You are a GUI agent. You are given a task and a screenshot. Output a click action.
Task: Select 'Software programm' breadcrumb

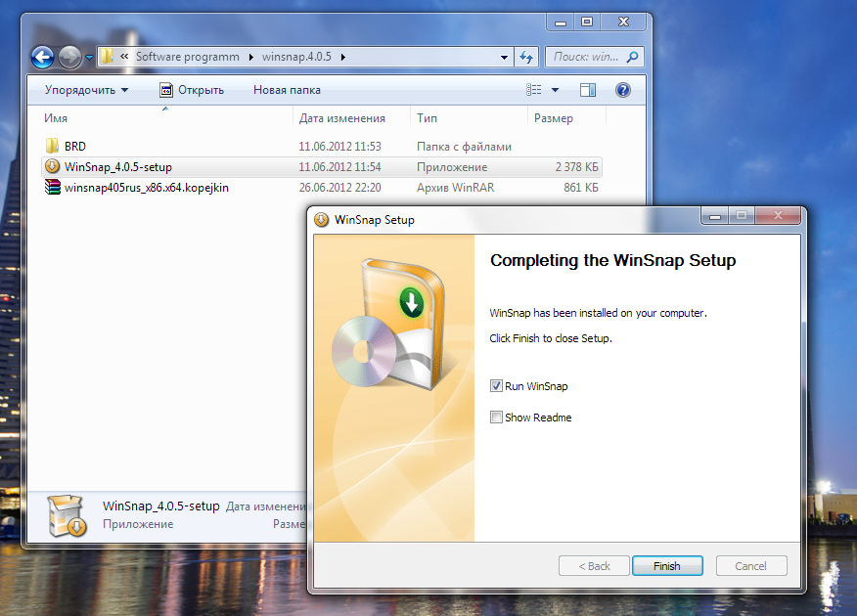188,57
